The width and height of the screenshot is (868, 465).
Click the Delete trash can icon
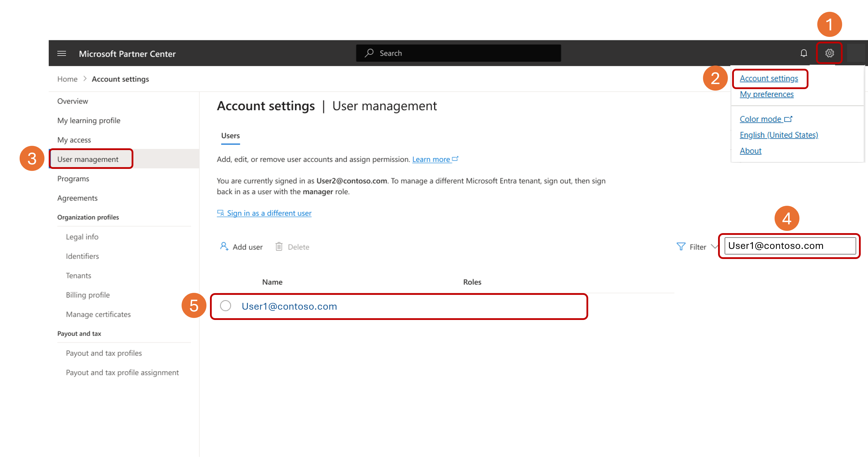point(279,246)
